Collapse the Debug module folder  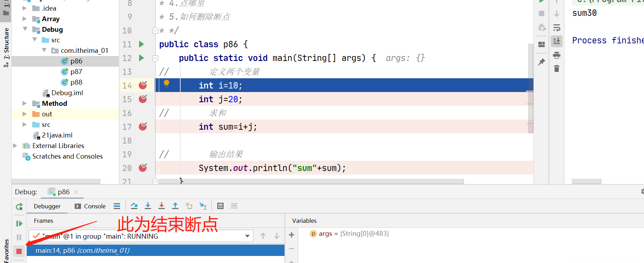tap(25, 29)
